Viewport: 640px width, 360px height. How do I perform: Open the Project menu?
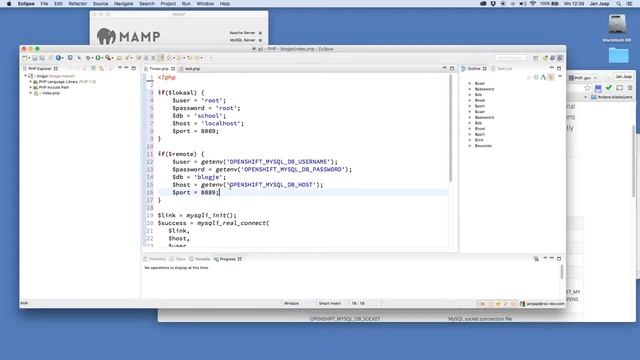click(168, 4)
